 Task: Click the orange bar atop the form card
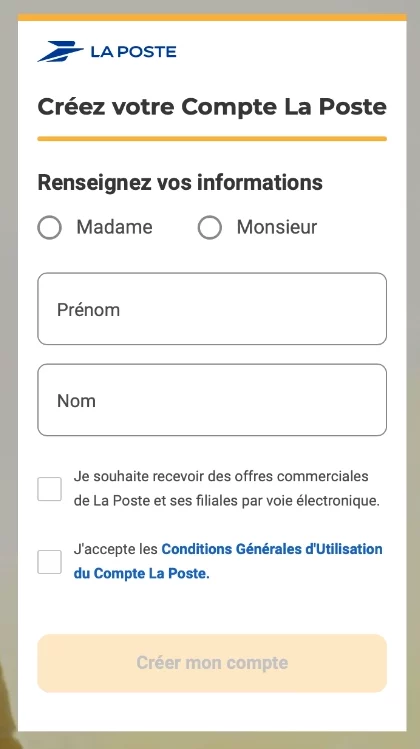[212, 18]
